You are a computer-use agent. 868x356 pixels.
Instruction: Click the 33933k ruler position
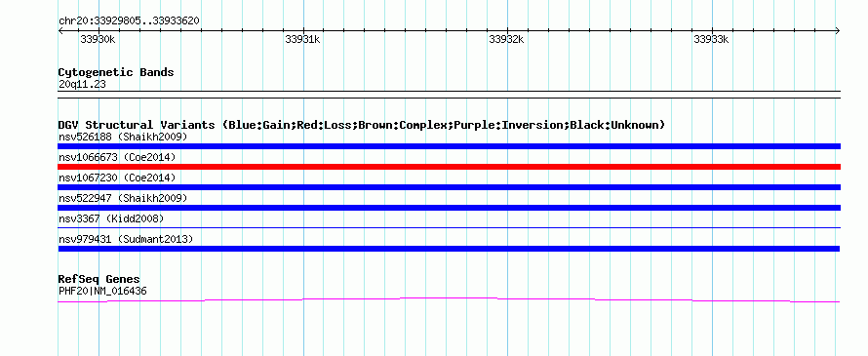click(711, 39)
